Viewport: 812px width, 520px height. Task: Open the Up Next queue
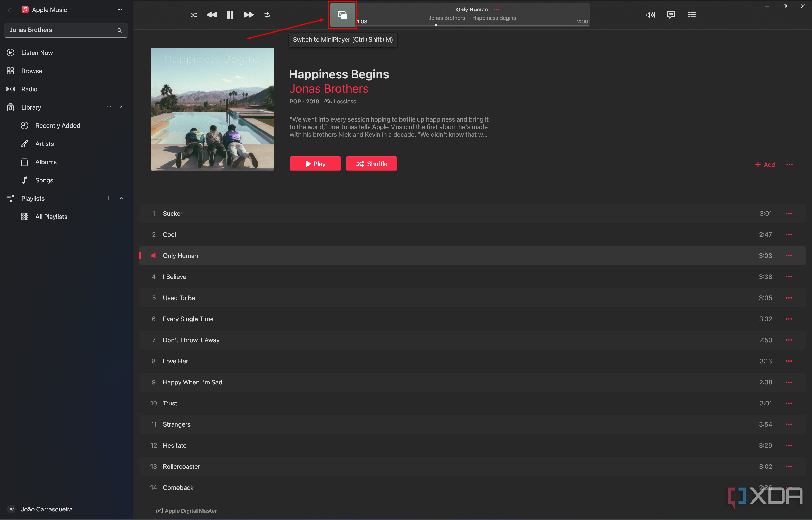692,15
